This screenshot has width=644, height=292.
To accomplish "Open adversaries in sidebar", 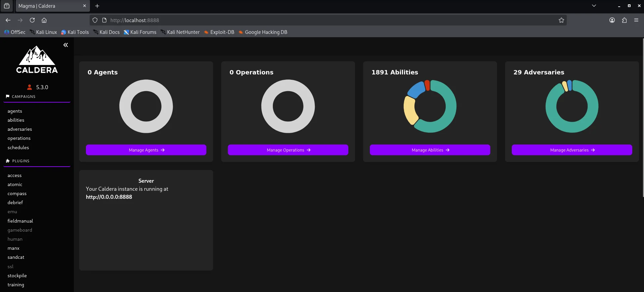I will click(x=20, y=129).
